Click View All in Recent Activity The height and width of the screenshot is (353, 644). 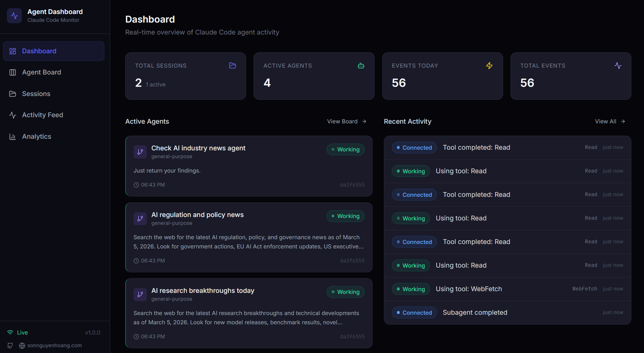click(605, 121)
